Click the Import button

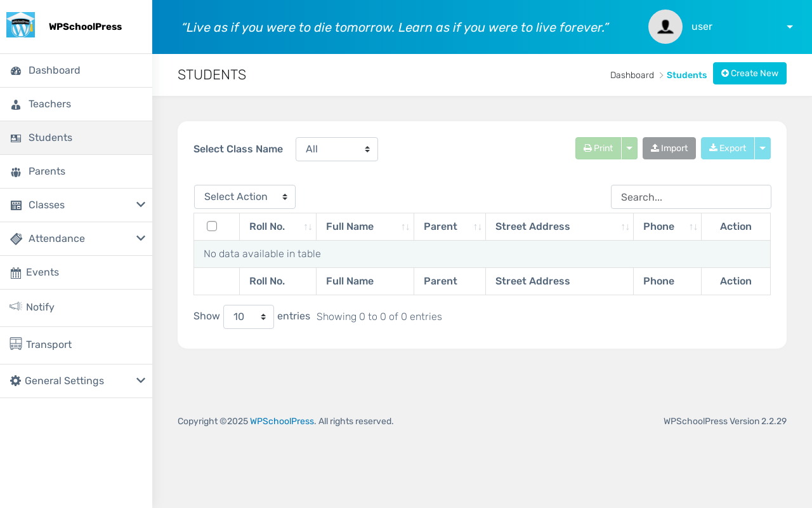point(669,149)
